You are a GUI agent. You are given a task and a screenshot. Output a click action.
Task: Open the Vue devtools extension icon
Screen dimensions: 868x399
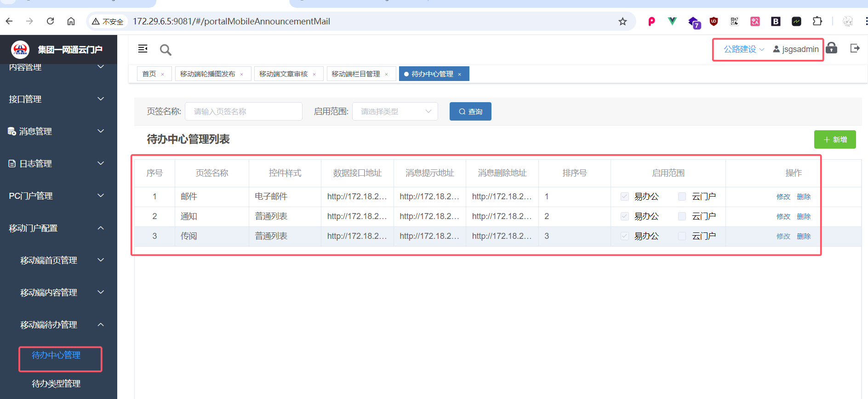672,21
